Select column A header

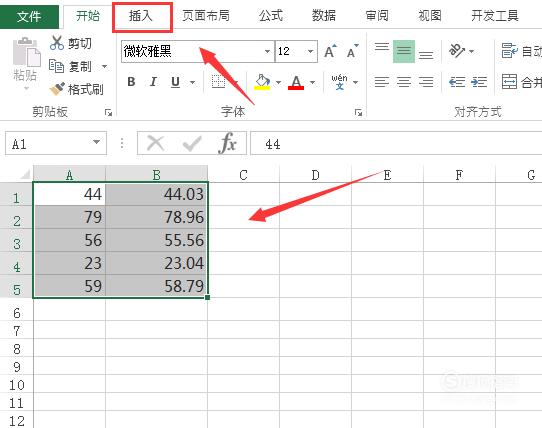(x=69, y=175)
